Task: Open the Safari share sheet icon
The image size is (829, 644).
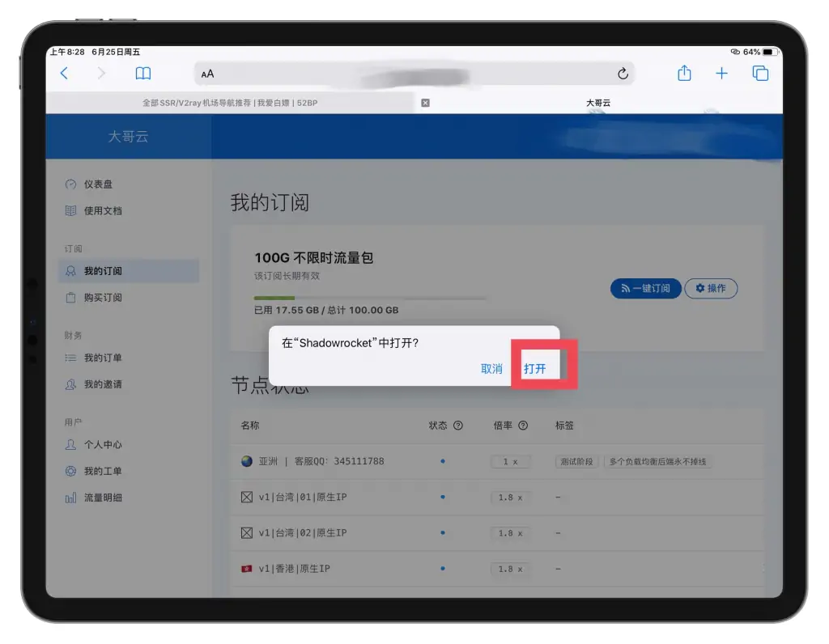Action: (684, 73)
